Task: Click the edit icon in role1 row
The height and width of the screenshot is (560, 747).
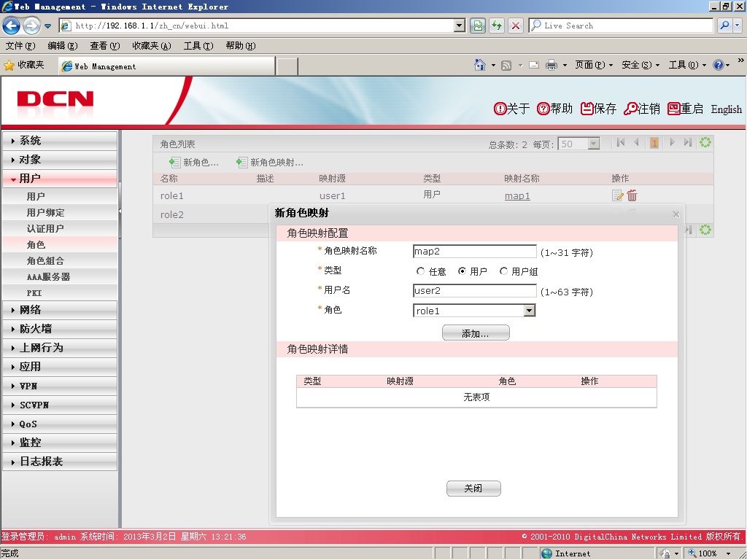Action: [x=617, y=195]
